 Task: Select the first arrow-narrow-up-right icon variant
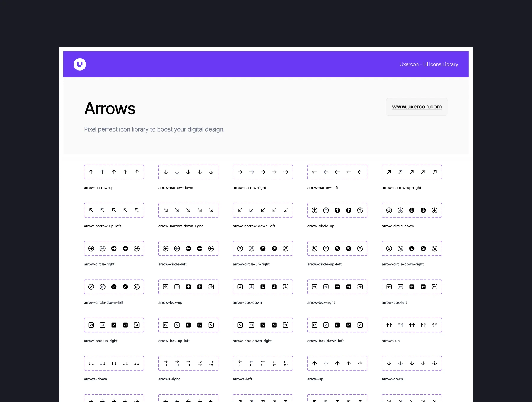coord(389,172)
